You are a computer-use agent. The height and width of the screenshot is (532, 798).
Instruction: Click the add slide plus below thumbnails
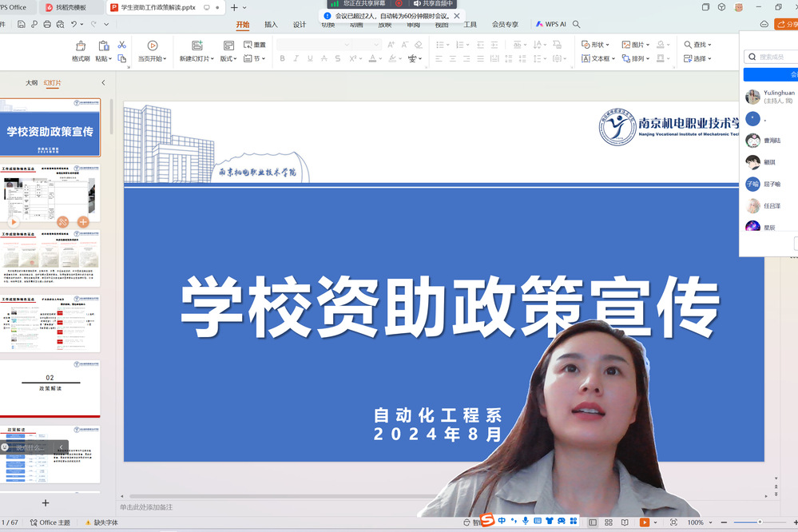[x=46, y=502]
